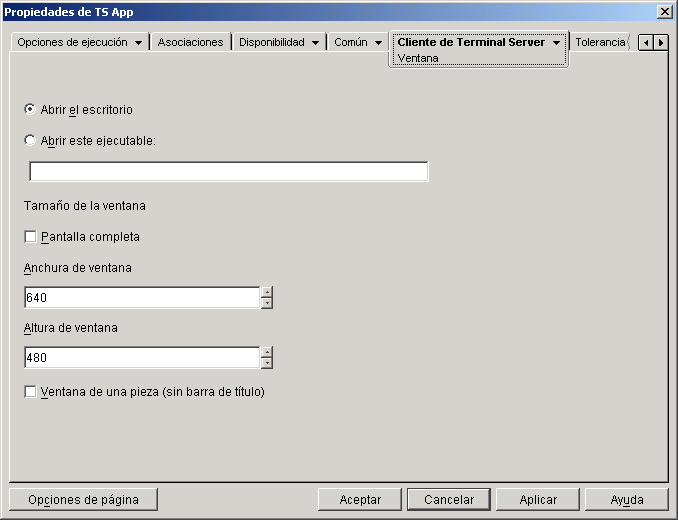Apply changes with Aplicar button

click(538, 500)
